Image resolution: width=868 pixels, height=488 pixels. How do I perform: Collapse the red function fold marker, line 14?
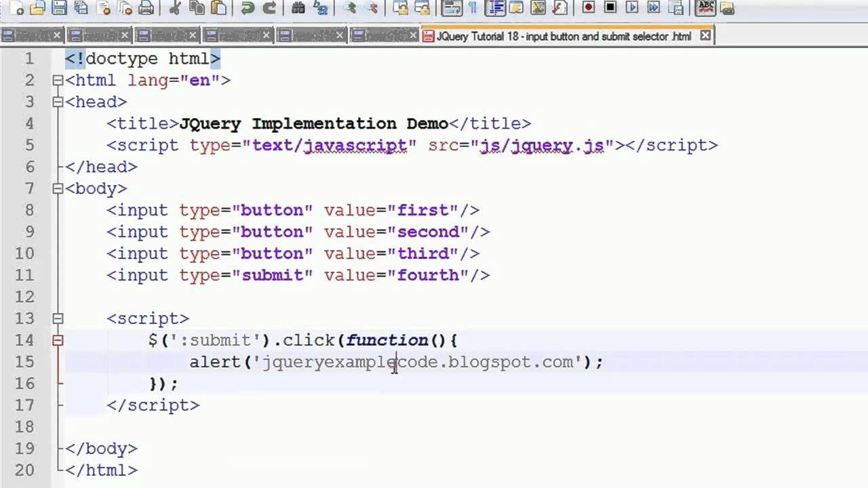(58, 340)
